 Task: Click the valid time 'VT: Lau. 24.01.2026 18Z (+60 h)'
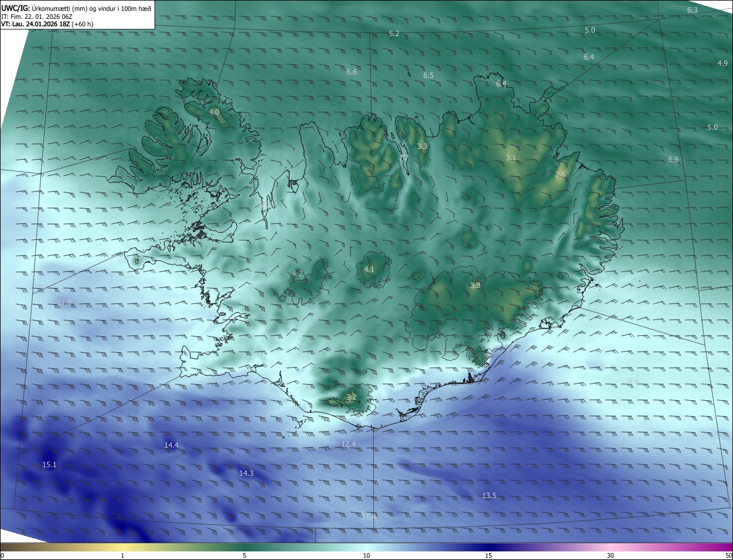coord(48,24)
